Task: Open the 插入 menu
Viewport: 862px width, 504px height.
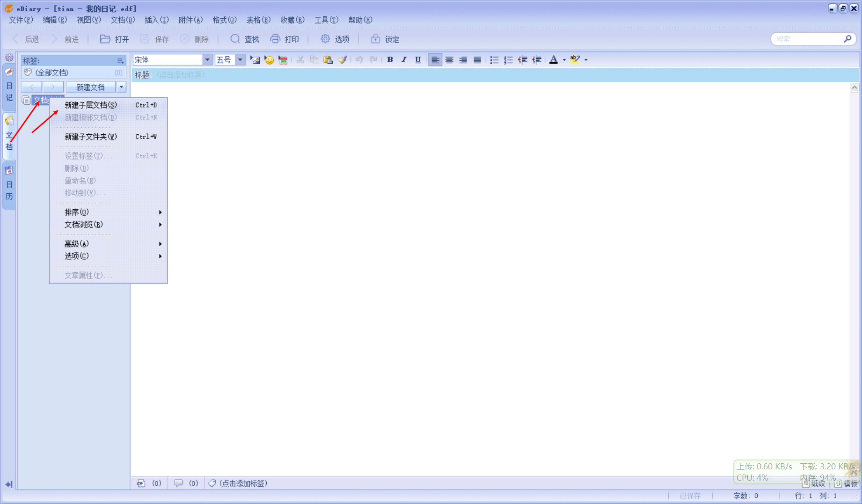Action: coord(156,20)
